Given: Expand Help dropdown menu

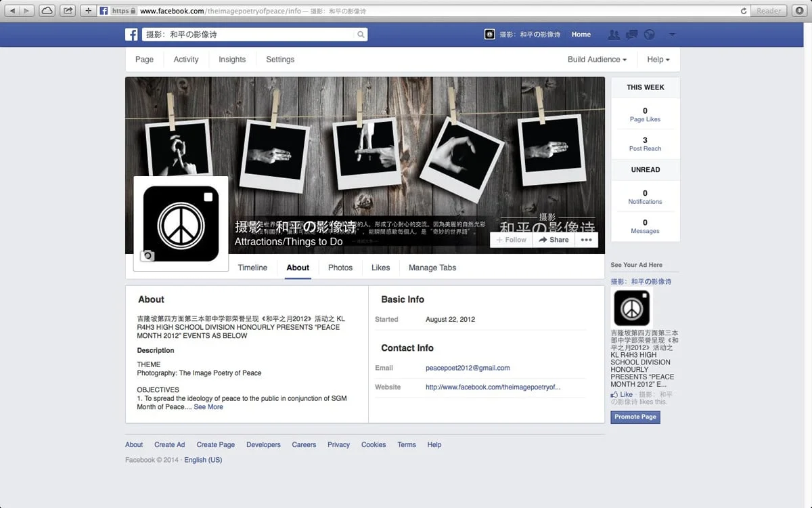Looking at the screenshot, I should [x=658, y=60].
